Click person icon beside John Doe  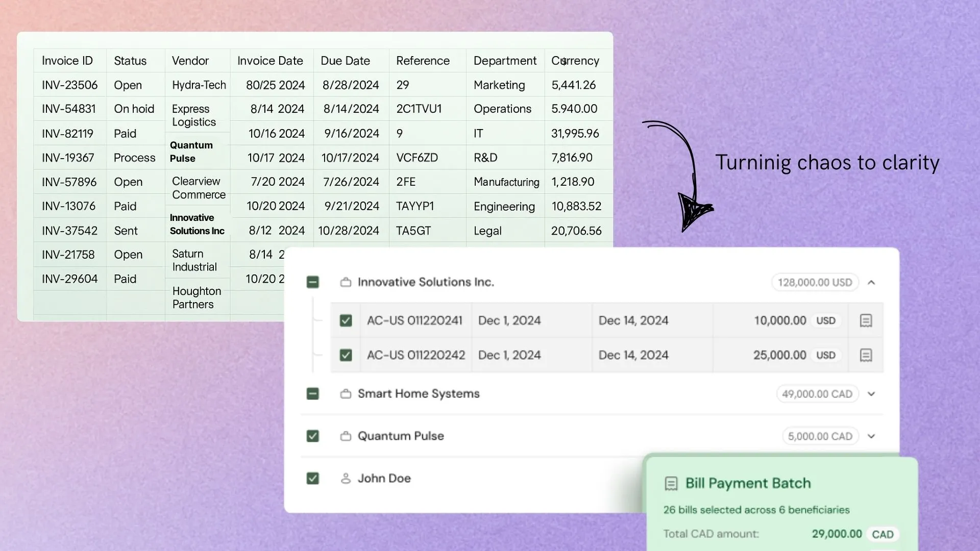point(346,479)
